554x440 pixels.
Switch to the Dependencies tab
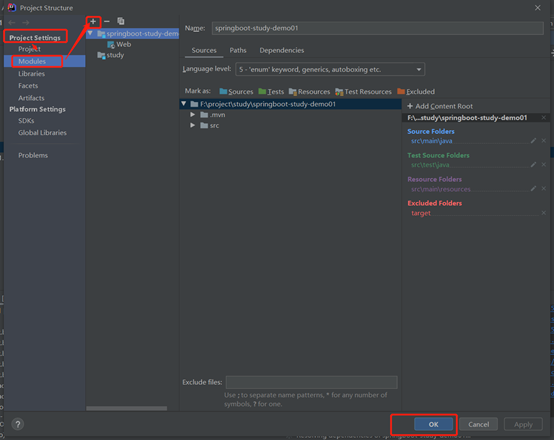pos(282,50)
